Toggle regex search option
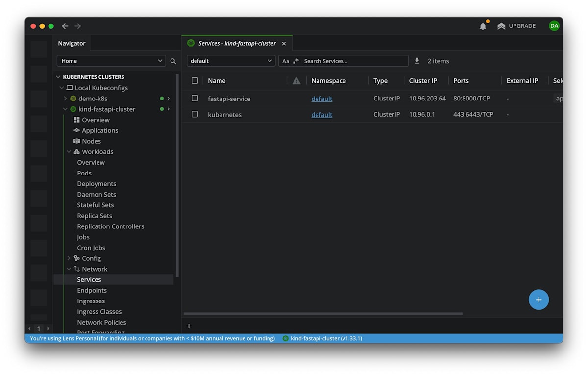588x376 pixels. click(x=296, y=61)
